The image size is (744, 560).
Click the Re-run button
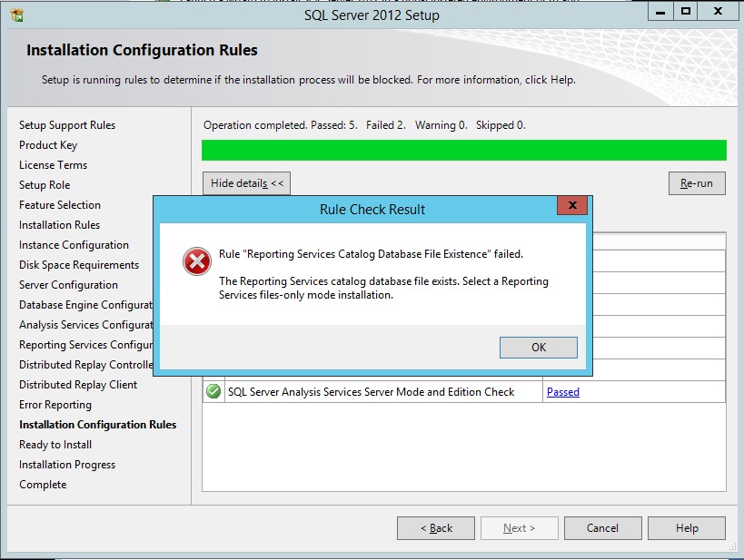pyautogui.click(x=697, y=183)
